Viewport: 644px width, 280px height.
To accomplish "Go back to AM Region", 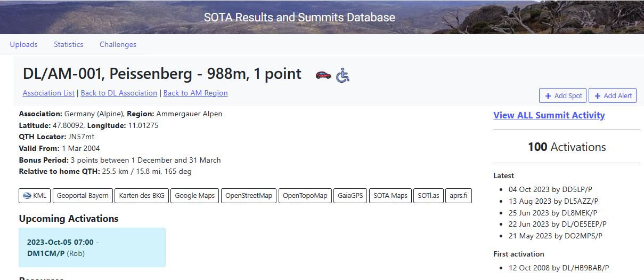I will click(195, 93).
